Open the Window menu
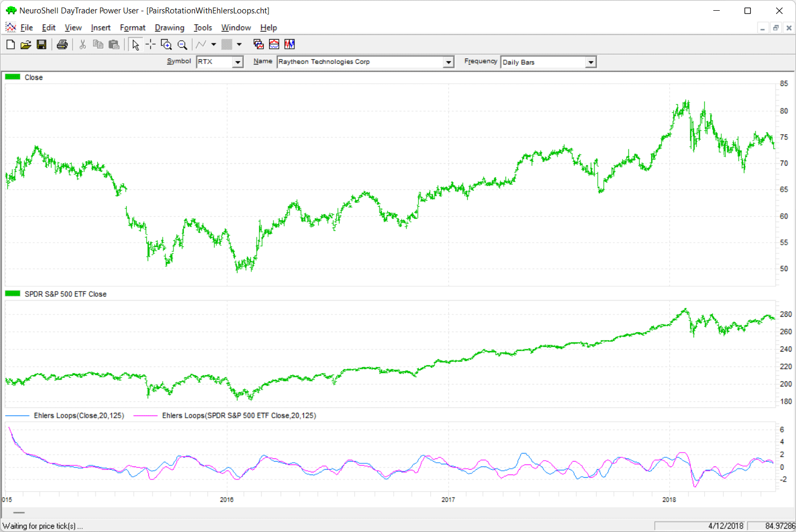796x532 pixels. tap(236, 27)
